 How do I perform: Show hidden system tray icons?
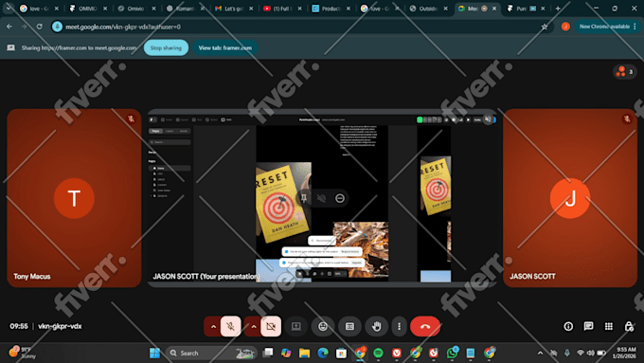point(540,354)
